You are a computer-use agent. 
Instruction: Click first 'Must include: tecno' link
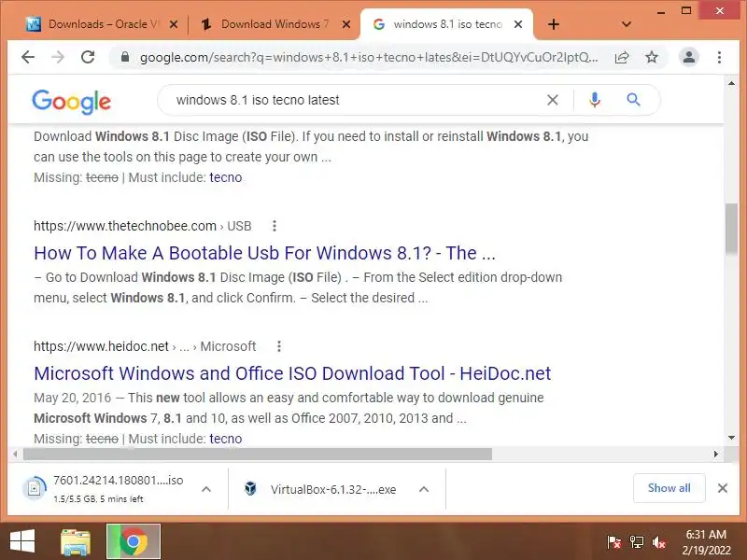coord(225,177)
